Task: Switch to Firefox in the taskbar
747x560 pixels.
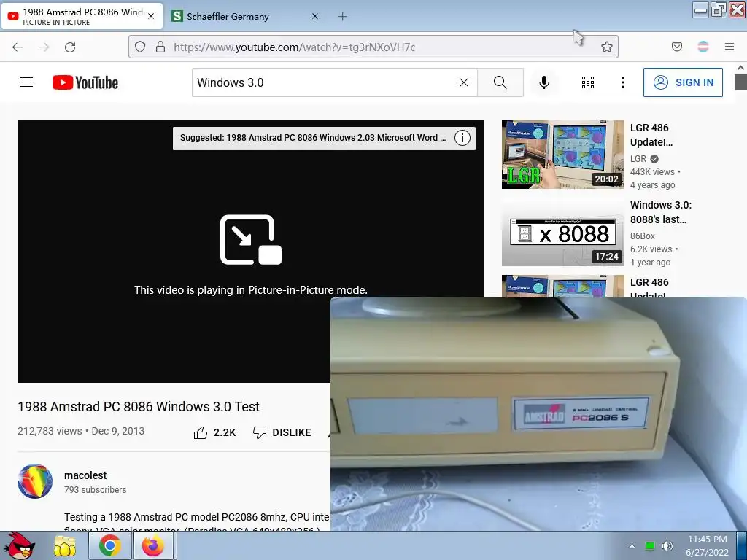Action: 153,545
